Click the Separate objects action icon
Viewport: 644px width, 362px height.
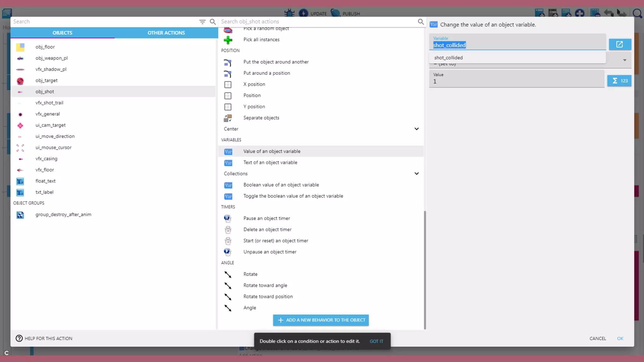[x=228, y=118]
